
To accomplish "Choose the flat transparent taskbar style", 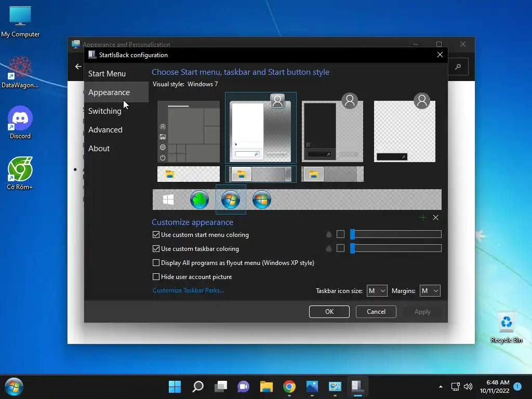I will pos(189,174).
